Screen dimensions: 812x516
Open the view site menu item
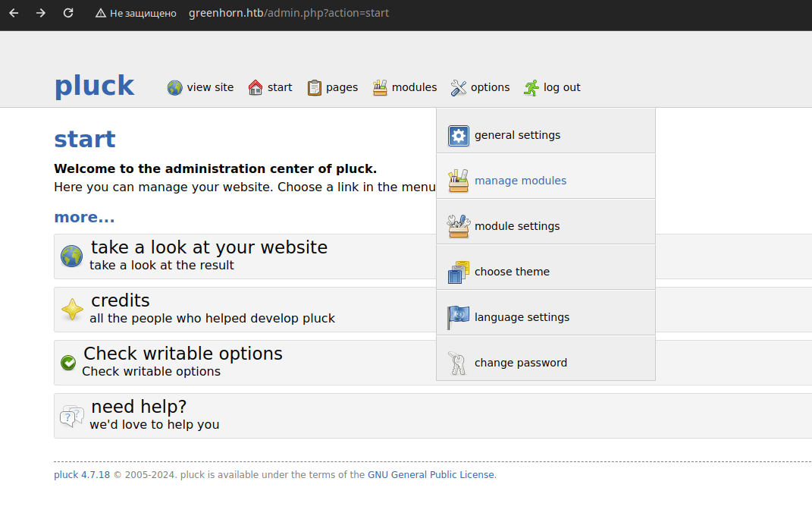click(210, 87)
